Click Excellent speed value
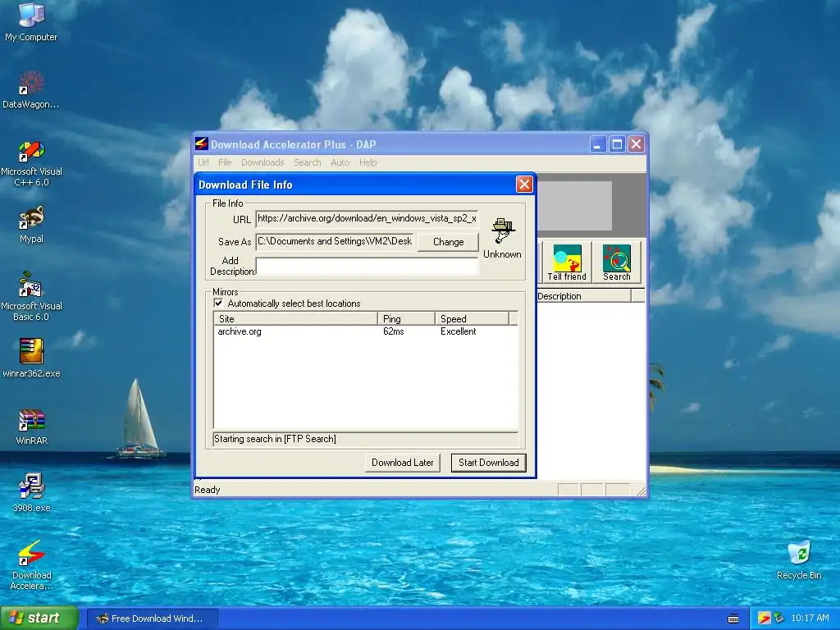This screenshot has height=630, width=840. click(458, 331)
